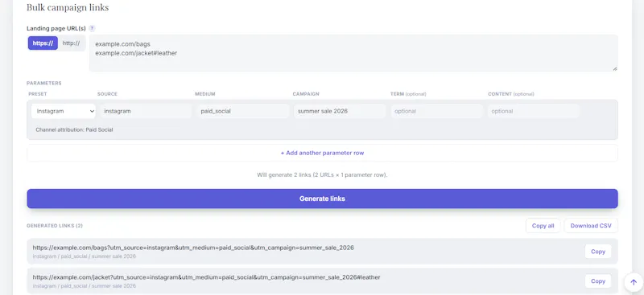Click the PARAMETERS section label
This screenshot has height=295, width=644.
[44, 83]
